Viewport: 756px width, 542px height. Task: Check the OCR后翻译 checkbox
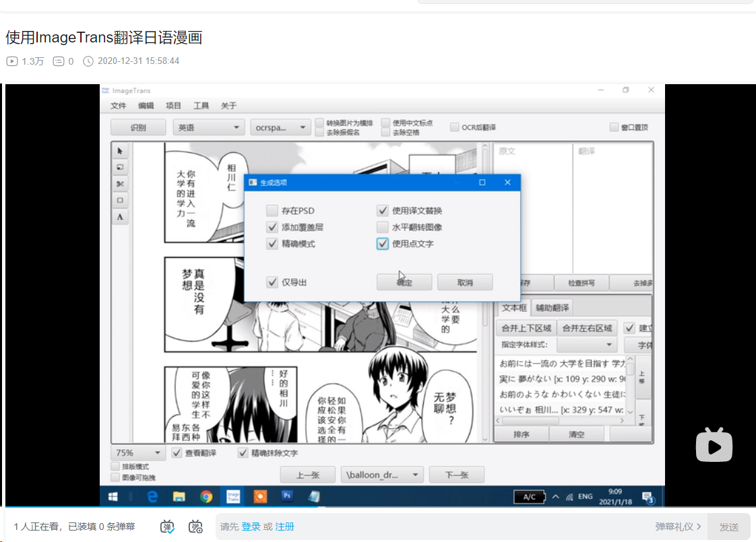(x=454, y=127)
